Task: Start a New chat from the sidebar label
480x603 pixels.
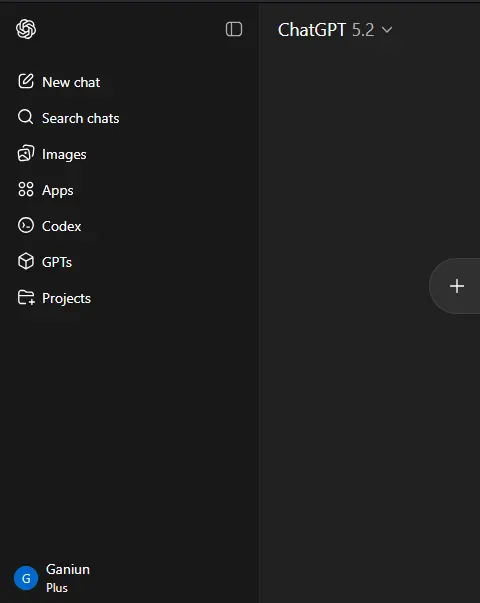Action: 71,82
